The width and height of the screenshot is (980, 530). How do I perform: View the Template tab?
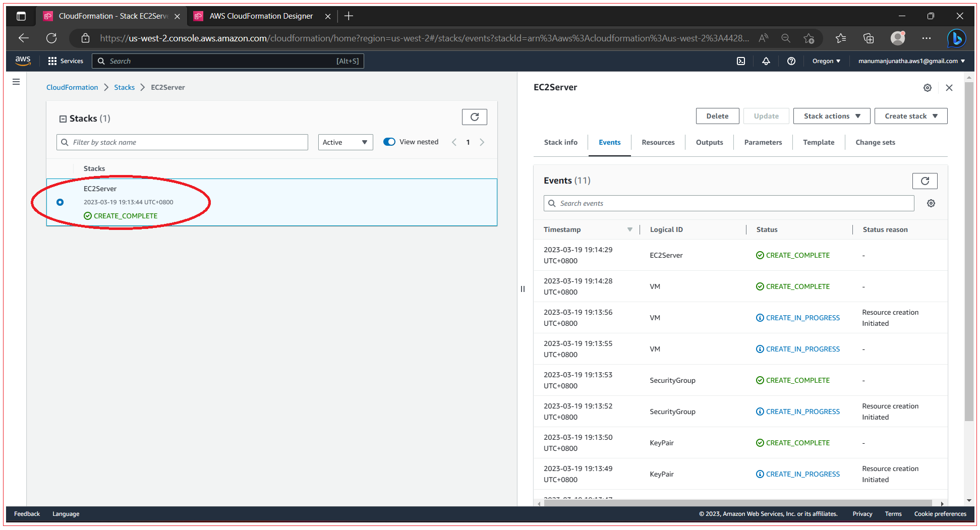[818, 142]
